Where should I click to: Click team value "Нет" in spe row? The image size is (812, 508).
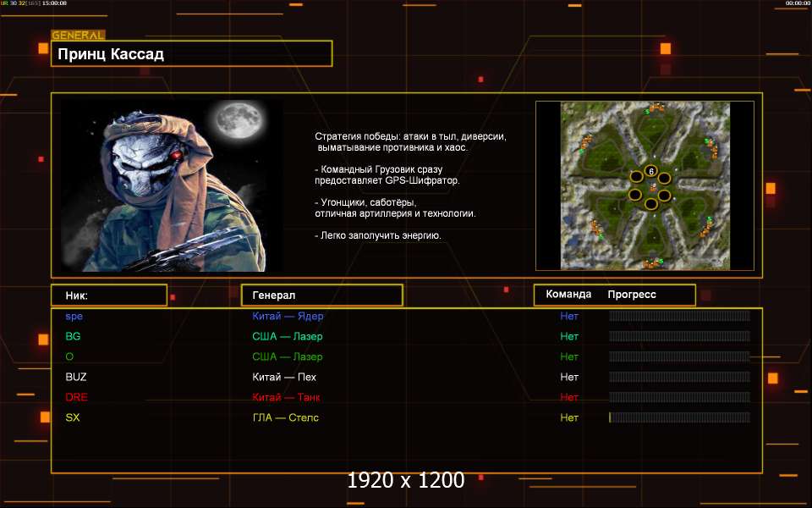569,316
